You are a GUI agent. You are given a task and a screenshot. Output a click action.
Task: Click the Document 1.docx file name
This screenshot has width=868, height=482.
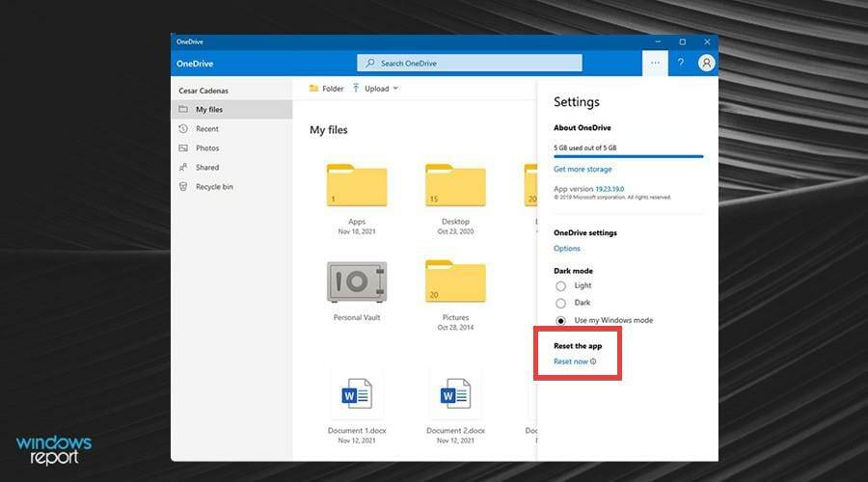coord(357,431)
